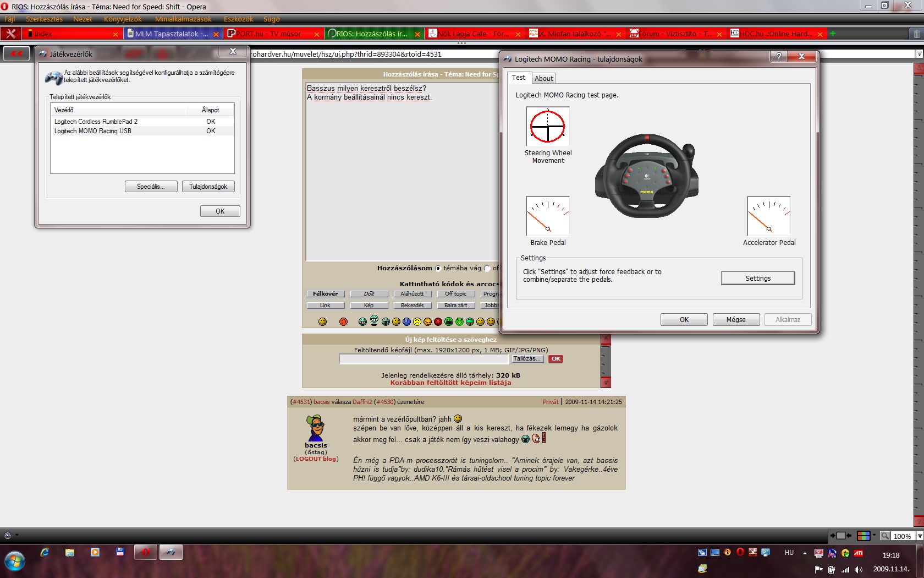Click the page vertical scrollbar up arrow
Viewport: 924px width, 578px height.
coord(919,69)
